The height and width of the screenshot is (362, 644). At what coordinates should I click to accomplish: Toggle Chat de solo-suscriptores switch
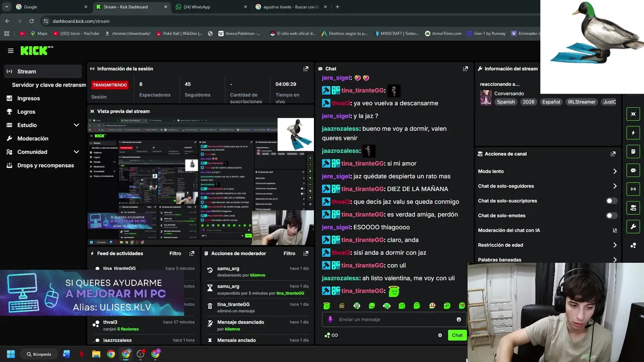[611, 201]
